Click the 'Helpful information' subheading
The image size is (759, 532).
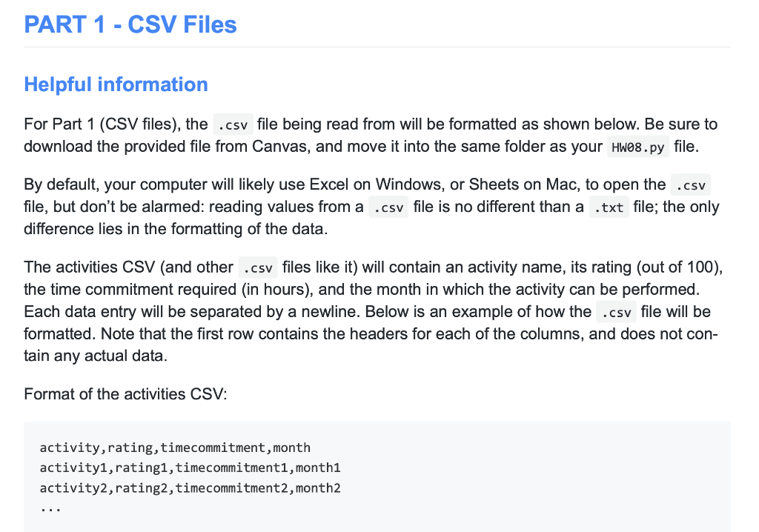(x=116, y=84)
